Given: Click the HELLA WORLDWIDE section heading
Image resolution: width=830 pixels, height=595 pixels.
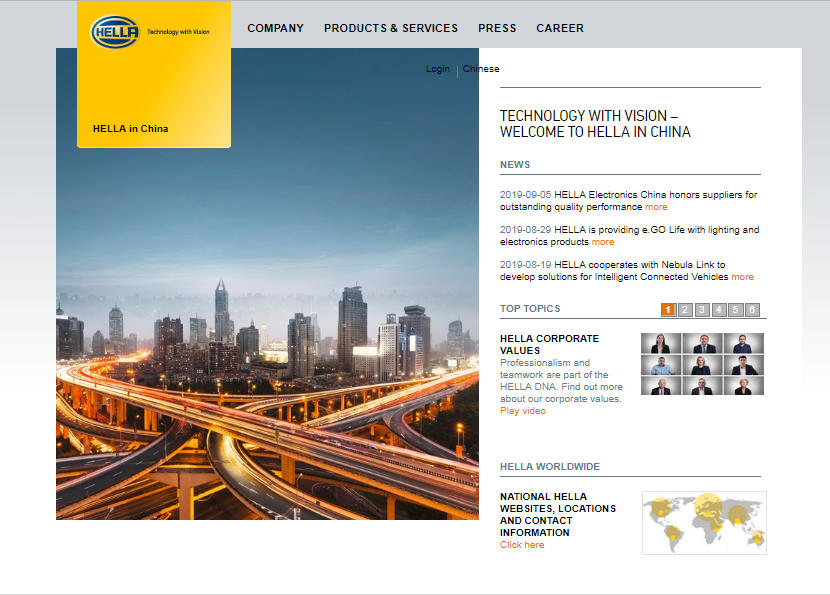Looking at the screenshot, I should pos(550,466).
